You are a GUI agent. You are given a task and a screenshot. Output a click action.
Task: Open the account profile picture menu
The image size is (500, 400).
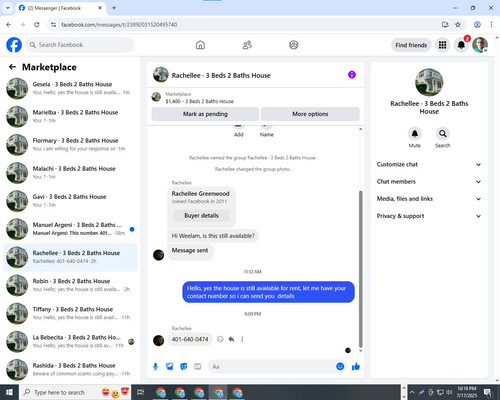click(x=480, y=45)
